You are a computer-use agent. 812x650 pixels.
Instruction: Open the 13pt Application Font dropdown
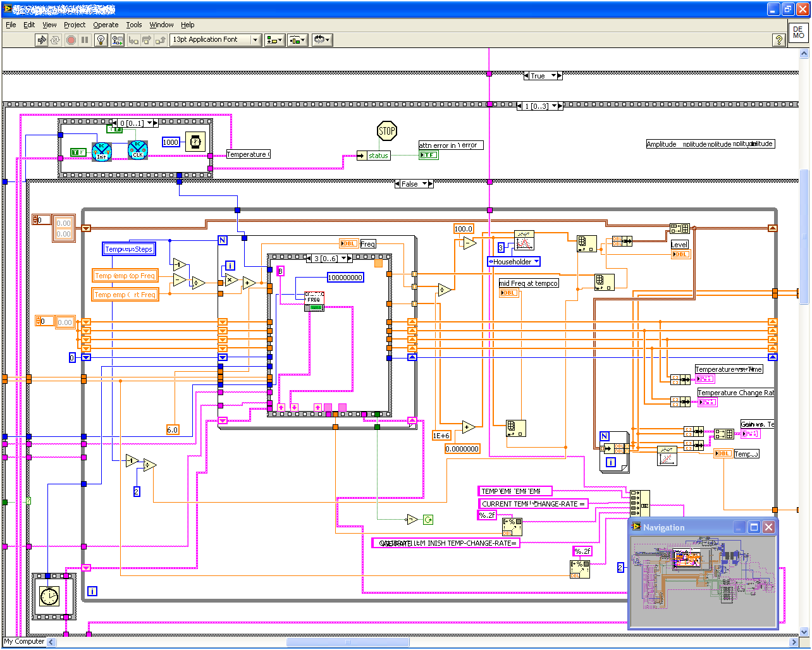point(216,40)
